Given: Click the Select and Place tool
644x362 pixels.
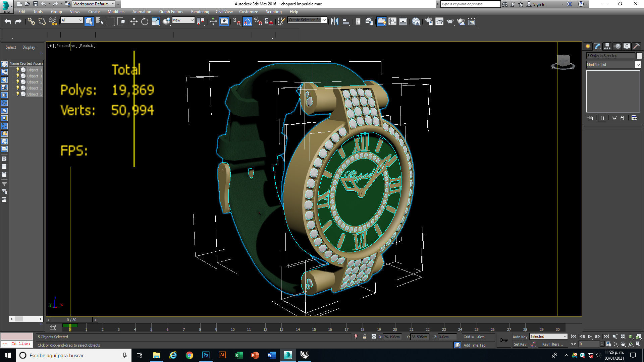Looking at the screenshot, I should pos(166,21).
